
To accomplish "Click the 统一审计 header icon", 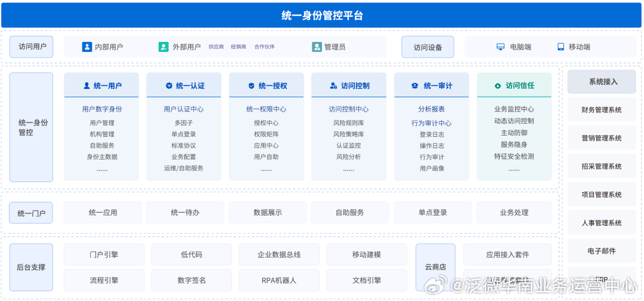I will coord(415,86).
